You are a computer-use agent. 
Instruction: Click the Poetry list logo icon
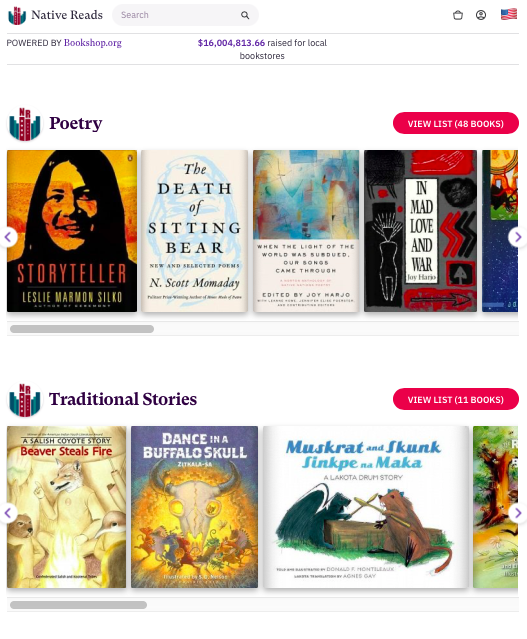click(24, 123)
